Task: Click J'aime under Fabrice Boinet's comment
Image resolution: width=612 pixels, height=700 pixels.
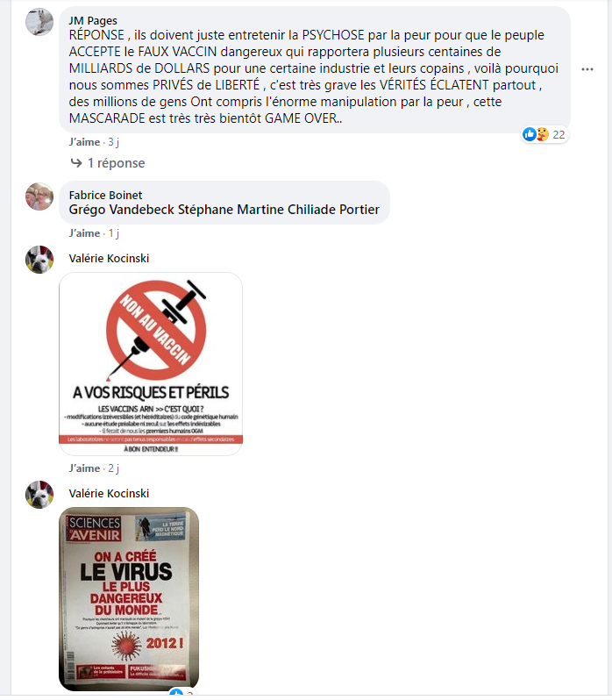Action: coord(84,233)
